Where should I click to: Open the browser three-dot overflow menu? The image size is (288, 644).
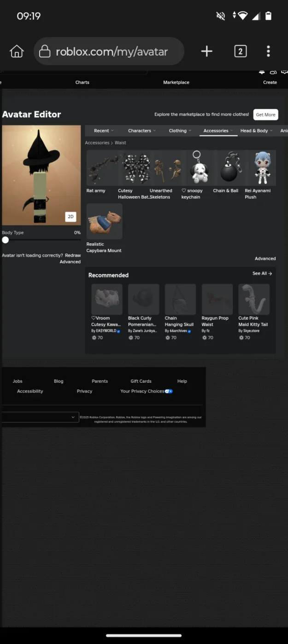[x=268, y=52]
